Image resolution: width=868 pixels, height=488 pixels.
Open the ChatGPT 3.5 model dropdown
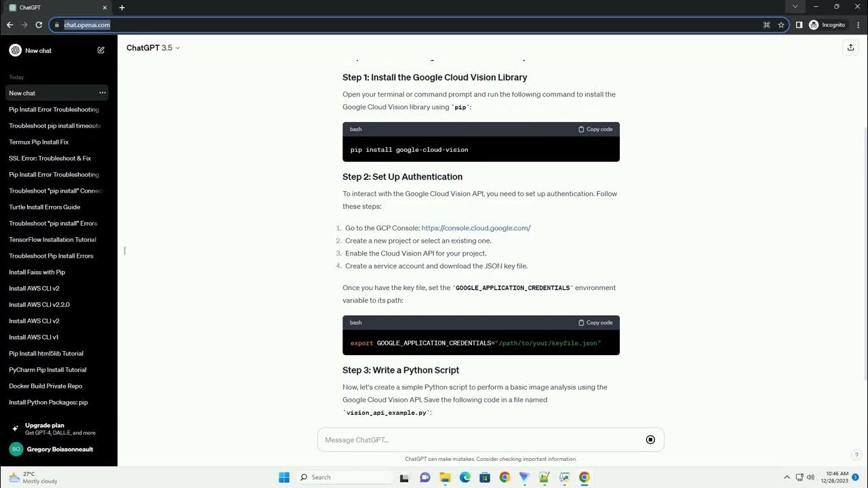pos(153,48)
